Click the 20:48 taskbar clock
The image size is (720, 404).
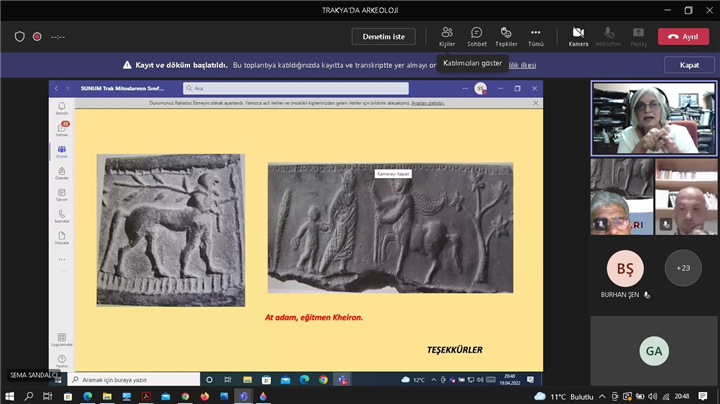coord(682,397)
